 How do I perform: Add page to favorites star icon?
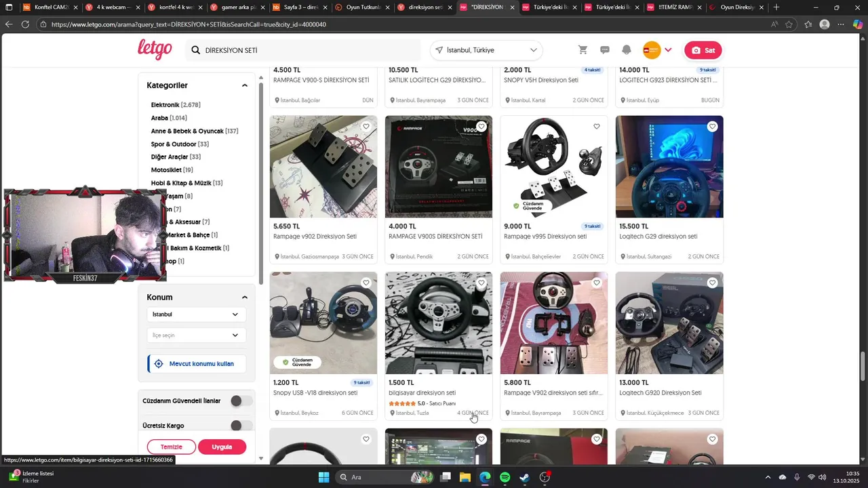[789, 24]
